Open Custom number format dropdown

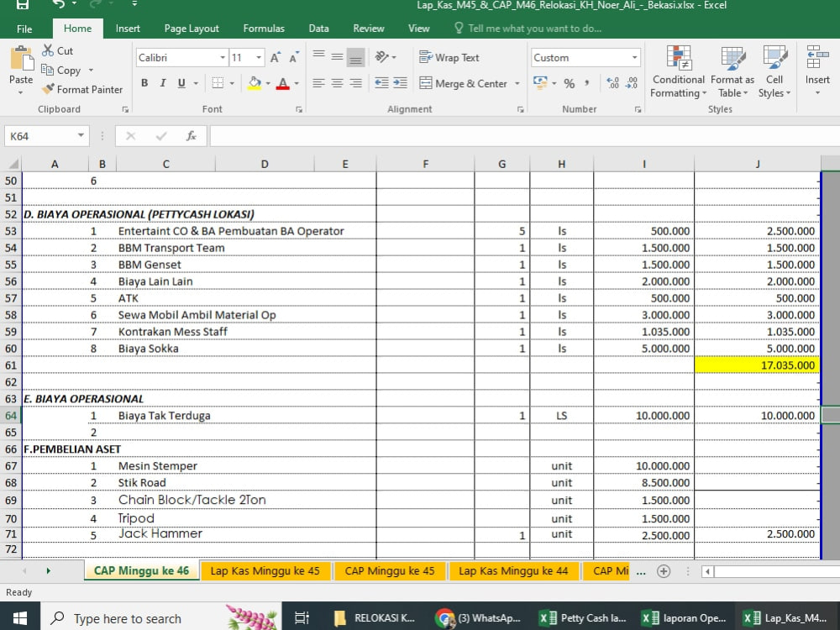pos(634,57)
